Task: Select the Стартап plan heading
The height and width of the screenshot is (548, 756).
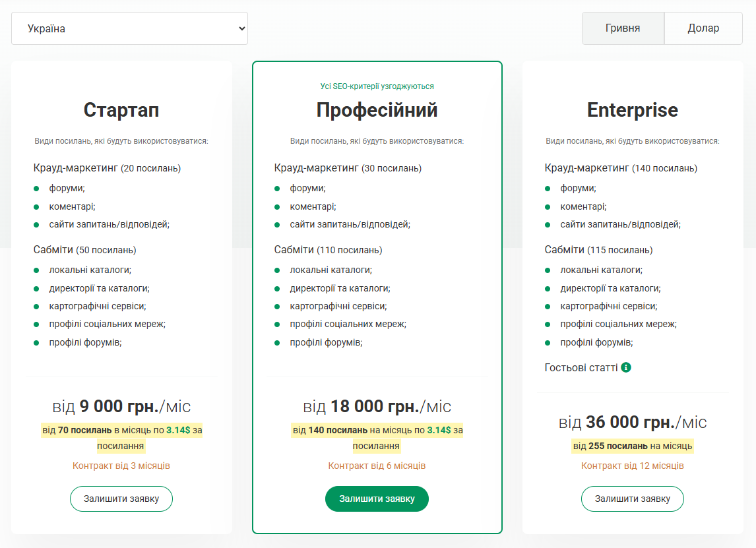Action: [x=121, y=109]
